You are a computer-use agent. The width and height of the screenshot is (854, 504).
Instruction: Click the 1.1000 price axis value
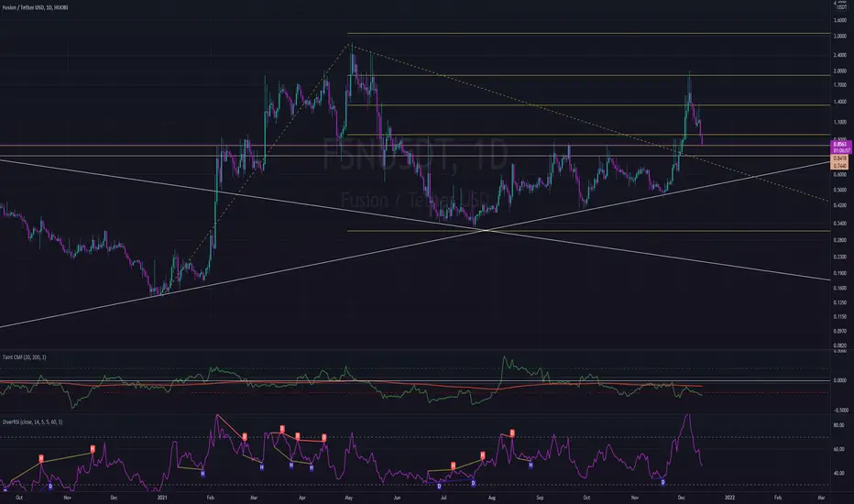[840, 123]
